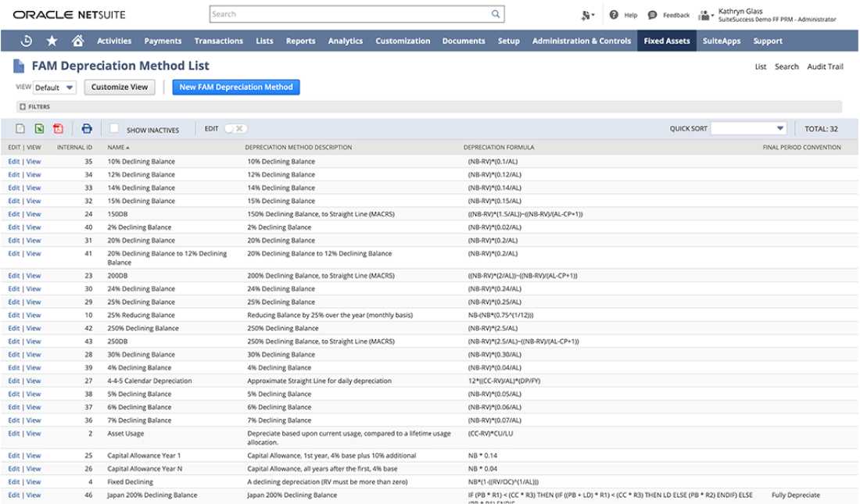Open the Transactions menu
This screenshot has width=860, height=504.
pos(218,41)
